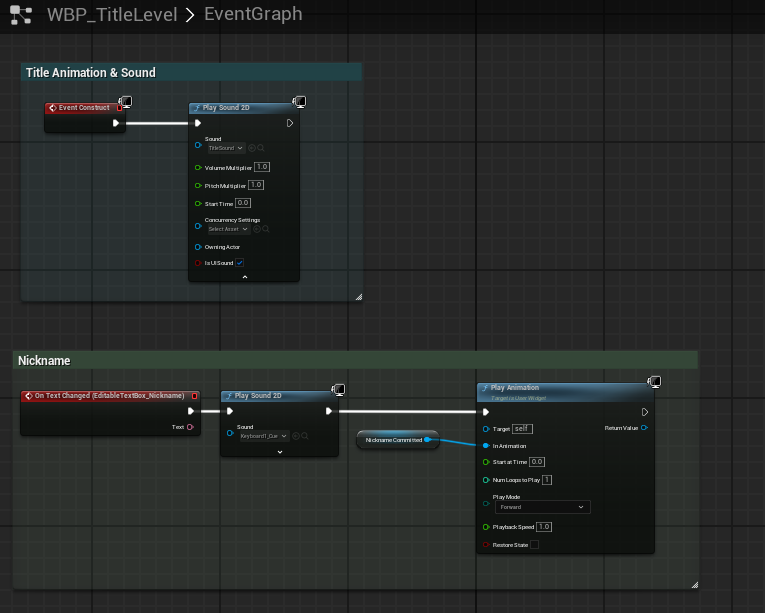765x613 pixels.
Task: Click the use-selected-asset icon beside Select Asset
Action: pos(257,229)
